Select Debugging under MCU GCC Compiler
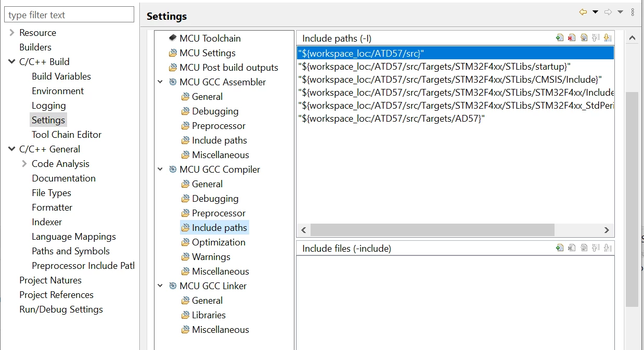Image resolution: width=644 pixels, height=350 pixels. (215, 198)
